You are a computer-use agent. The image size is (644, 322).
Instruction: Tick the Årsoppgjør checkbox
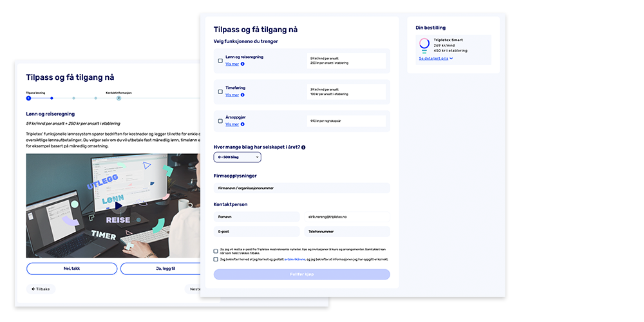(x=220, y=121)
